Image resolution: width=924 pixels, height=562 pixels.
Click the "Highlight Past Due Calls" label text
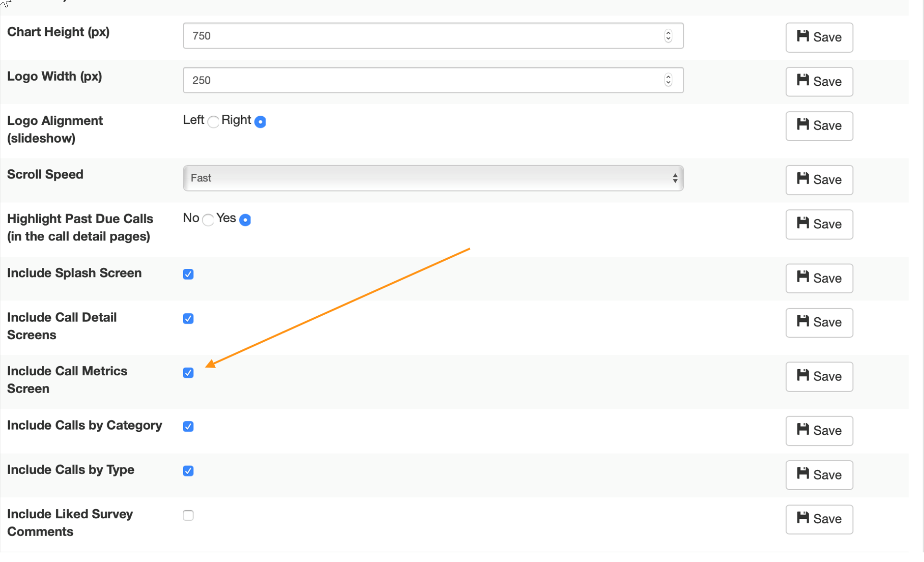point(80,219)
